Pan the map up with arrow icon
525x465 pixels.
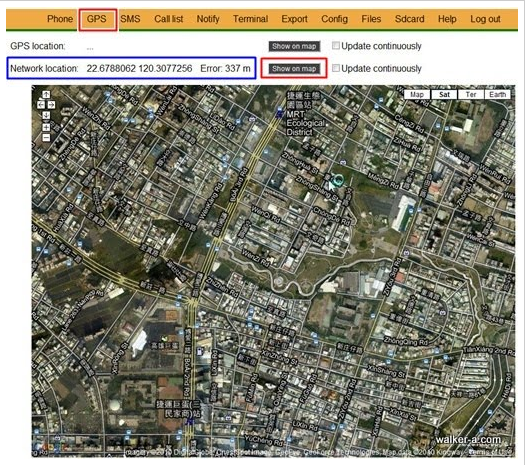46,95
